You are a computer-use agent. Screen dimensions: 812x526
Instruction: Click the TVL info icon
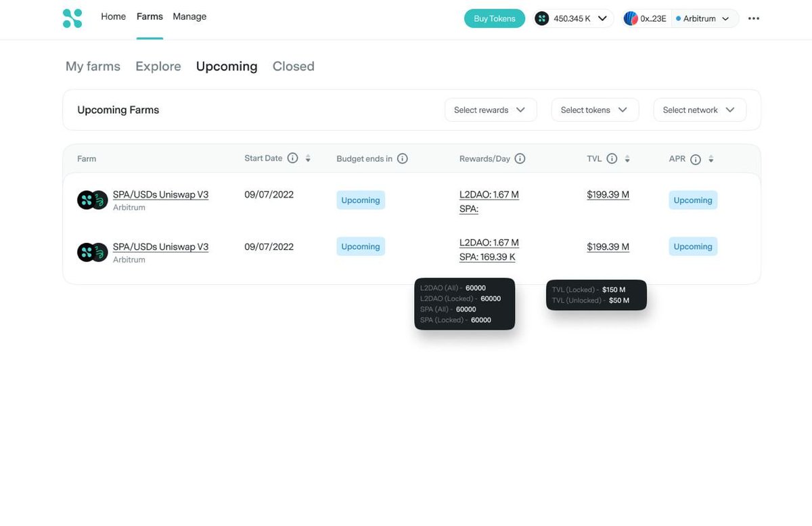tap(611, 158)
